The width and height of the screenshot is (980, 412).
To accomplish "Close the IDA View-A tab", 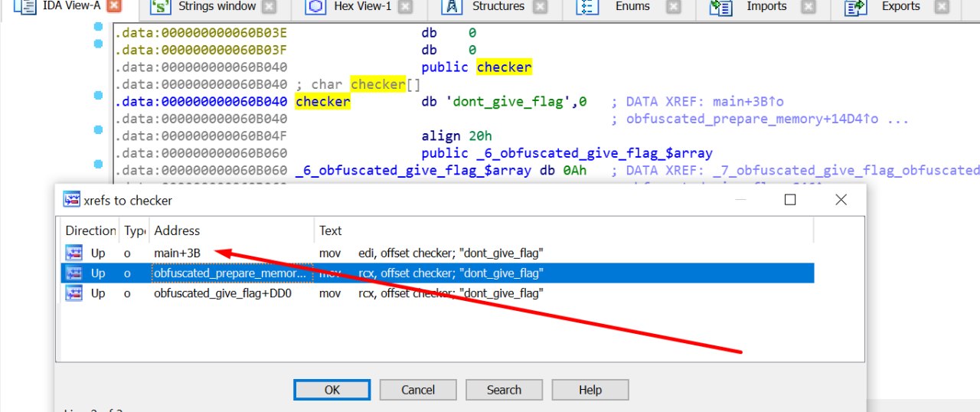I will (113, 7).
